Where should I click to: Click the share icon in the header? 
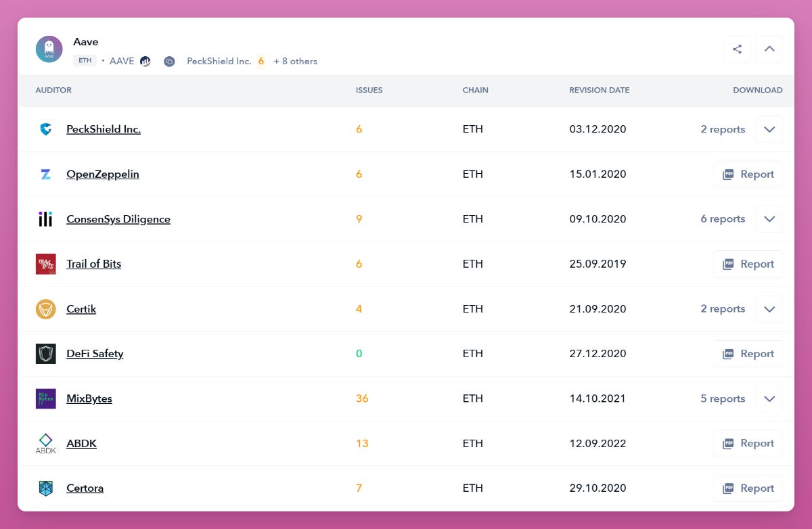pos(737,49)
